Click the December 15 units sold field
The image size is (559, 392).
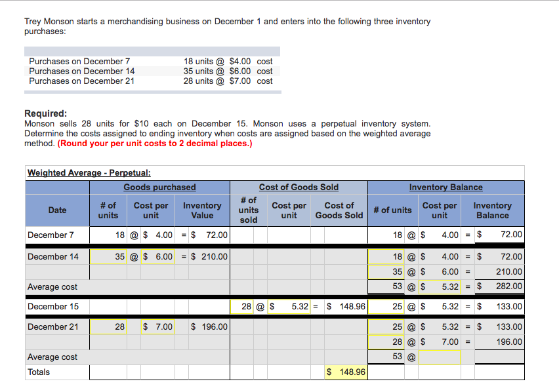pos(241,307)
